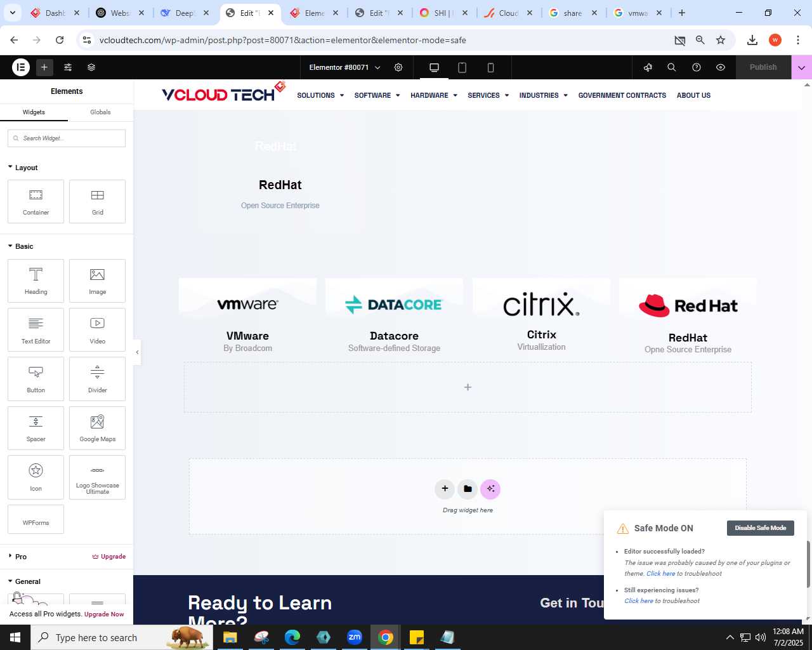Select the Logo Showcase Ultimate widget
The width and height of the screenshot is (812, 650).
click(x=98, y=477)
